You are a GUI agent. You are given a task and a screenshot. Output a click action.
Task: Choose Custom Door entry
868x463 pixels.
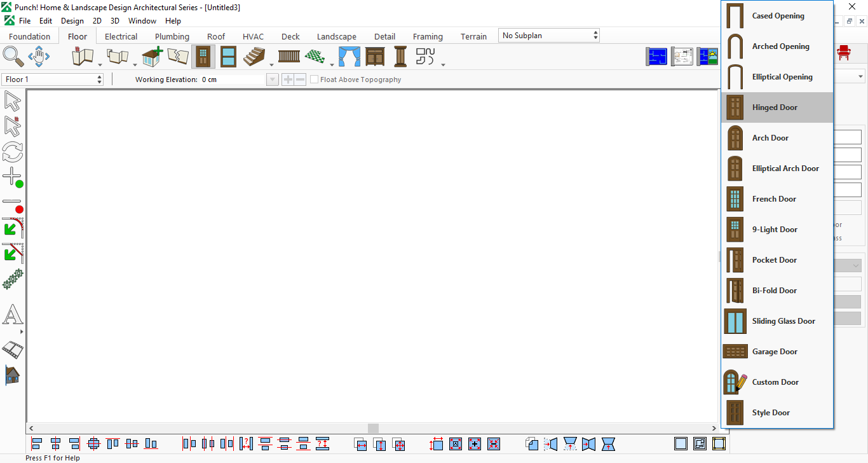pos(777,382)
